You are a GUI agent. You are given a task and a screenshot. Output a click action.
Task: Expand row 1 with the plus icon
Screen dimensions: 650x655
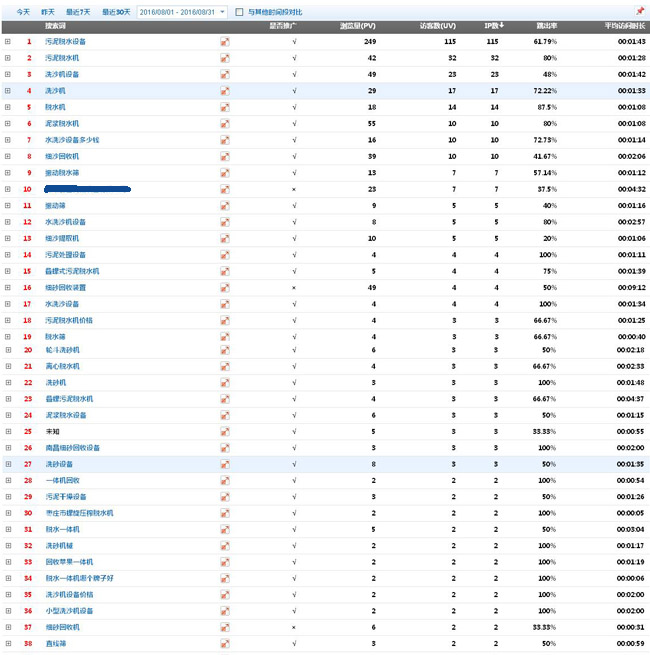click(8, 42)
